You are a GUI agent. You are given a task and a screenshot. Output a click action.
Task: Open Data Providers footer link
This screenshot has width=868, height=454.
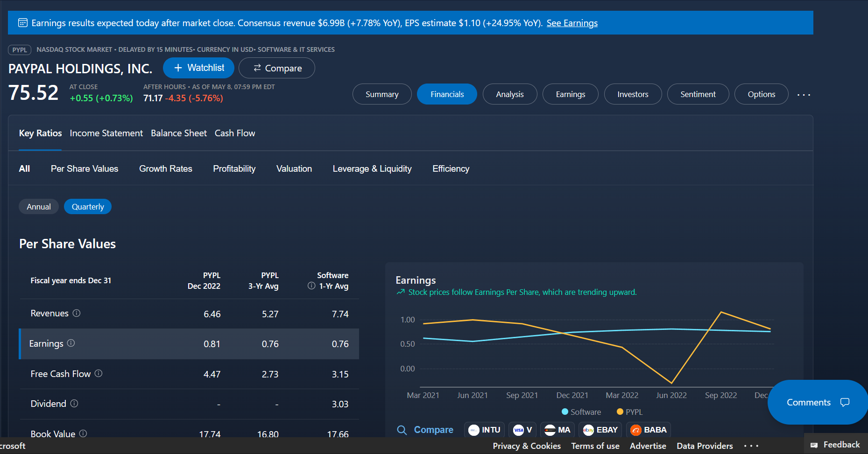(705, 446)
